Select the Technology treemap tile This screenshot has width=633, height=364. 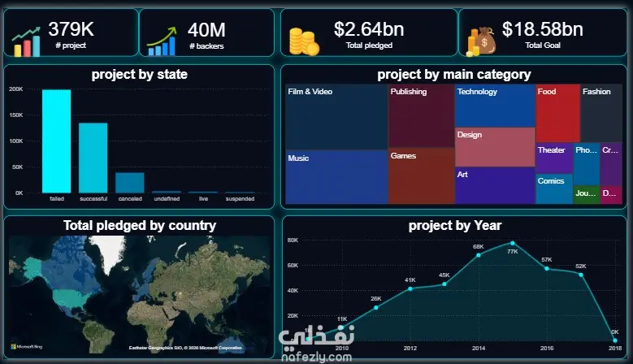click(495, 106)
